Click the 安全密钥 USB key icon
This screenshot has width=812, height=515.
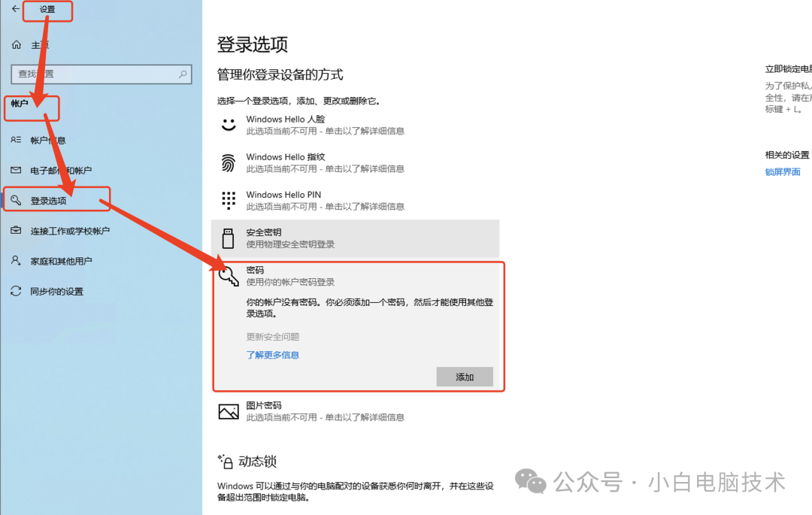[228, 238]
